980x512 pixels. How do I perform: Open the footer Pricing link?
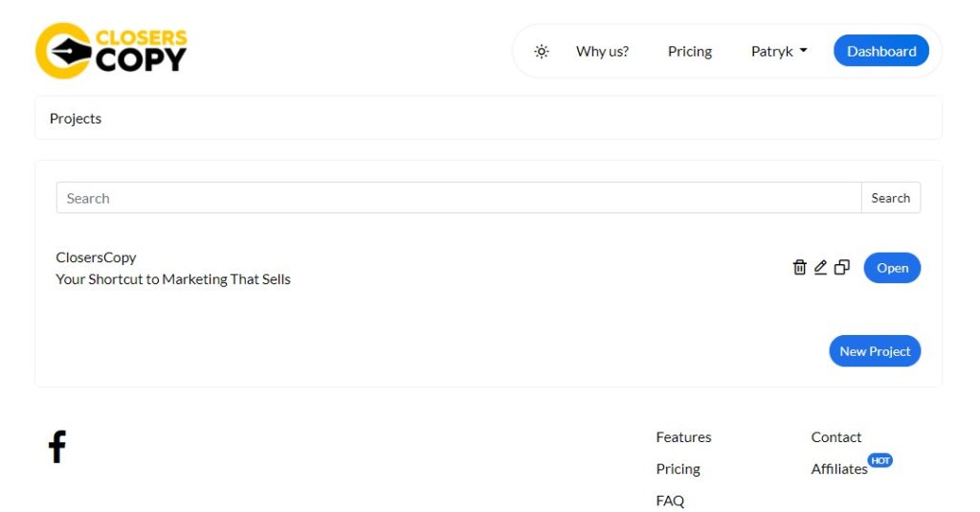pyautogui.click(x=678, y=469)
